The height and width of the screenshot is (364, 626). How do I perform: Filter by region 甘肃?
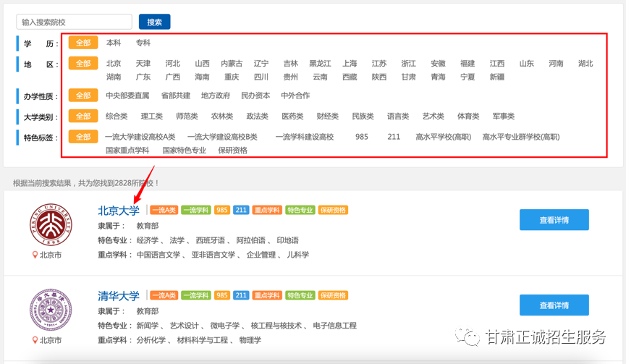click(409, 77)
